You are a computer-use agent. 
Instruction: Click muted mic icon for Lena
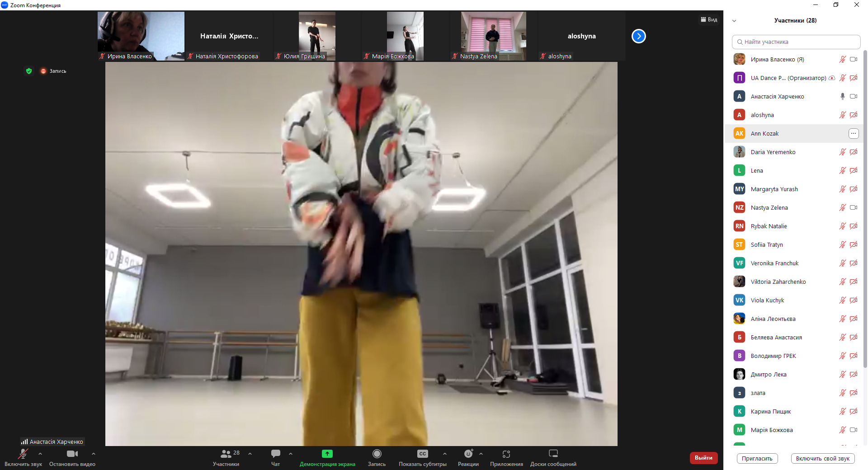[843, 170]
